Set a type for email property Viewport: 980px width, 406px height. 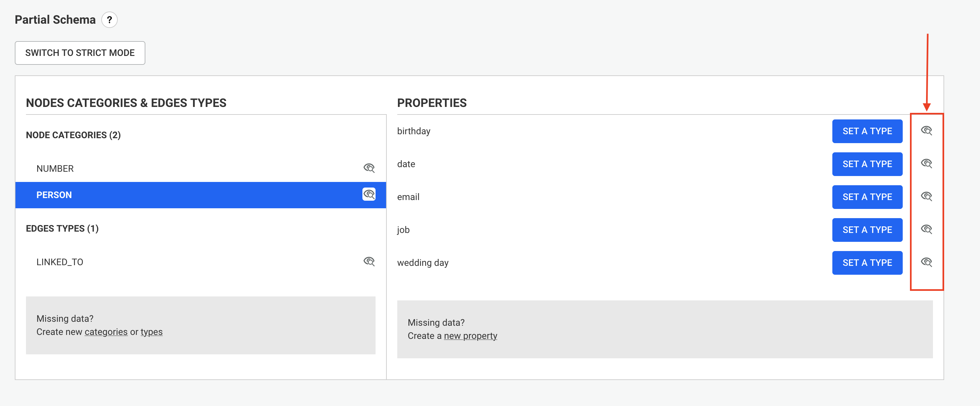tap(867, 197)
